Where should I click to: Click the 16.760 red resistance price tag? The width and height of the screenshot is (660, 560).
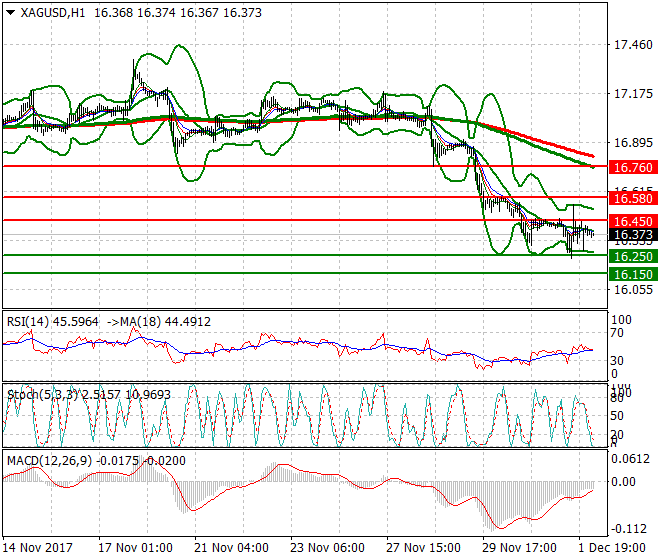pos(631,167)
